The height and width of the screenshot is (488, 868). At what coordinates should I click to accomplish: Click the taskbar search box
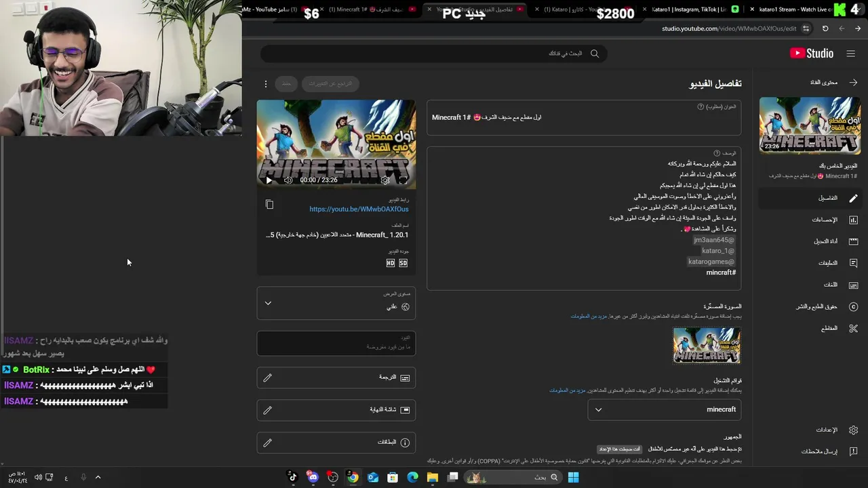pyautogui.click(x=512, y=477)
